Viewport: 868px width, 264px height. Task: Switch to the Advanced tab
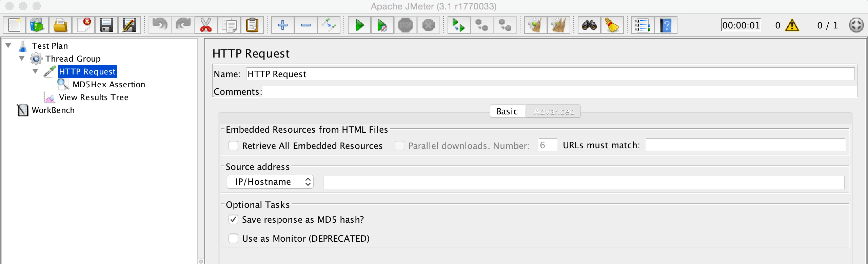554,111
